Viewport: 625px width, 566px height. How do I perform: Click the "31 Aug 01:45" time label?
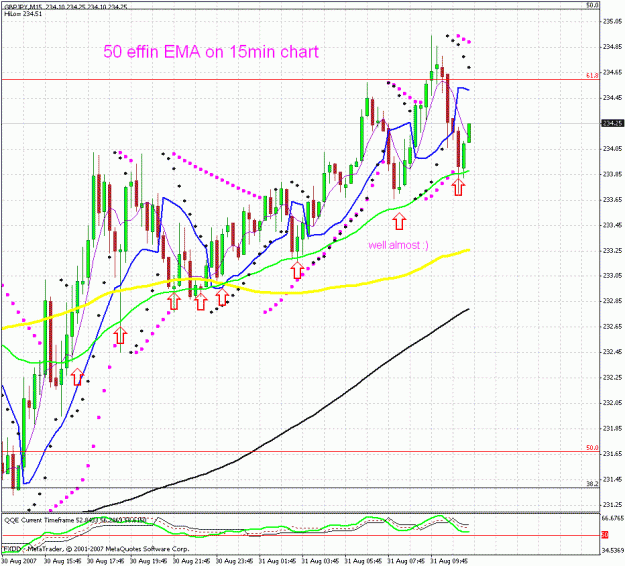point(277,561)
